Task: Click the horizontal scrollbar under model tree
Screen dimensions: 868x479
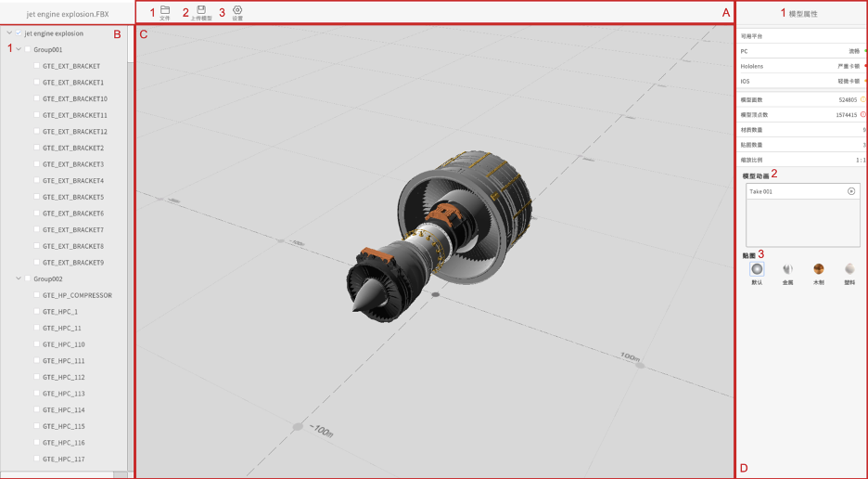Action: (x=64, y=474)
